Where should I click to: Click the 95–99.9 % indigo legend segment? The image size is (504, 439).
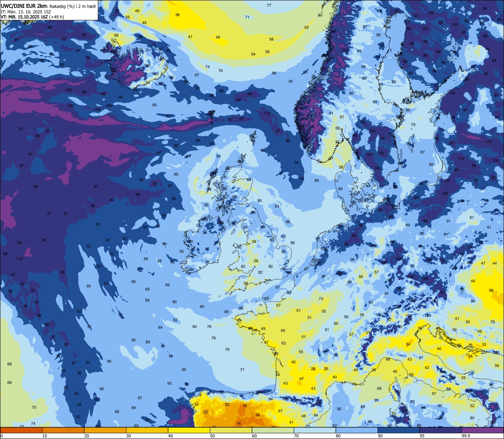[x=441, y=430]
